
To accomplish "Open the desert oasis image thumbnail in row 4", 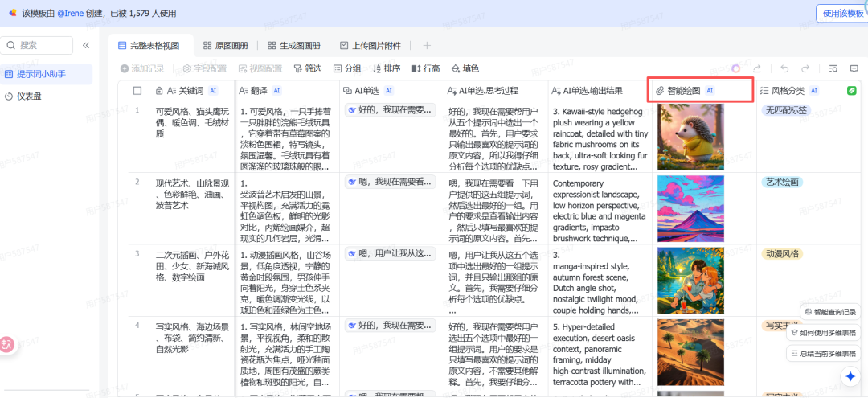I will tap(690, 352).
